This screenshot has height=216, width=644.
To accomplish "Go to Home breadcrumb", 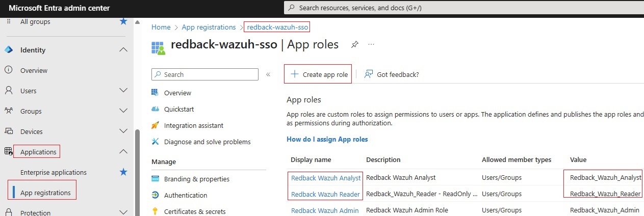I will [x=161, y=27].
